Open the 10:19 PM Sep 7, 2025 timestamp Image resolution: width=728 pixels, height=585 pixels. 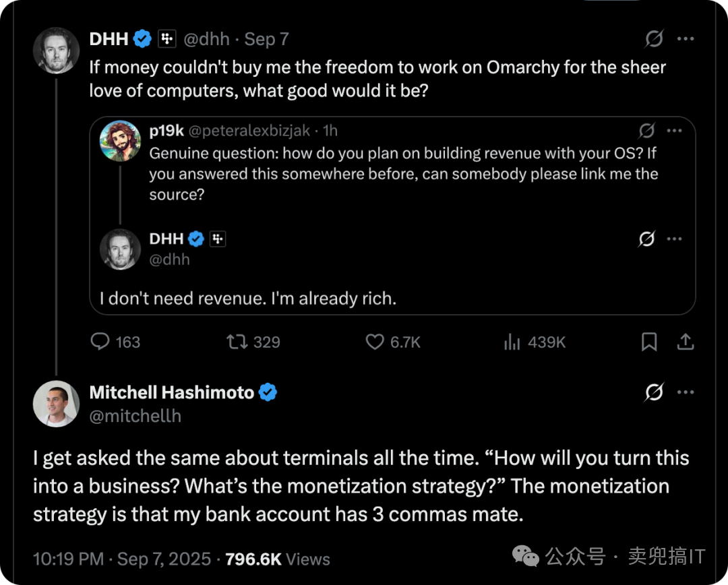point(122,559)
